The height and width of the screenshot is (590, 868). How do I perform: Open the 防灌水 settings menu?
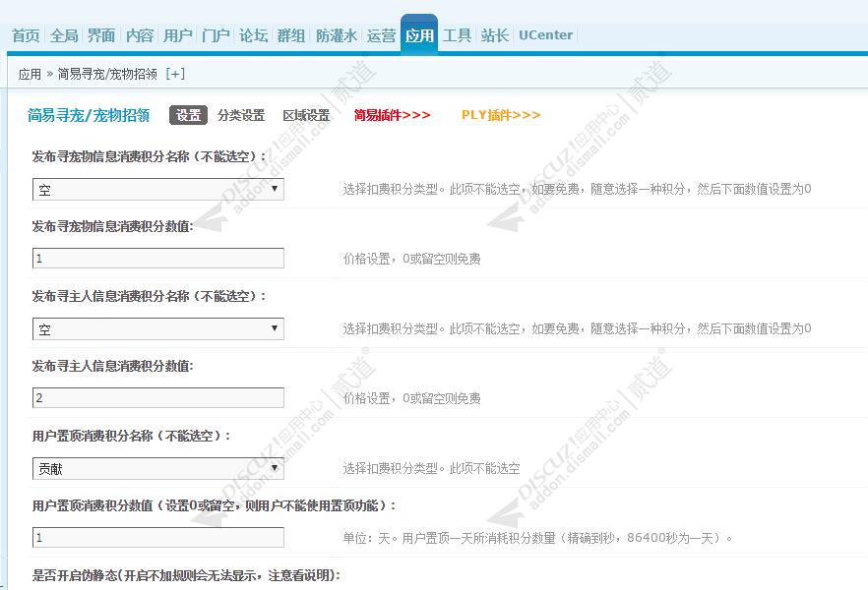[337, 35]
